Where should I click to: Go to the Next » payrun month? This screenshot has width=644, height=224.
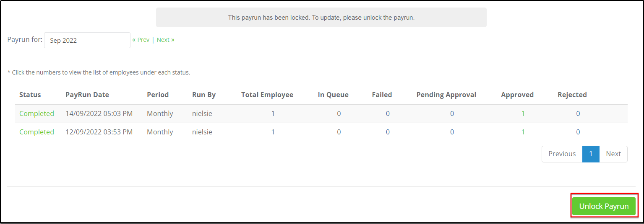click(x=166, y=40)
